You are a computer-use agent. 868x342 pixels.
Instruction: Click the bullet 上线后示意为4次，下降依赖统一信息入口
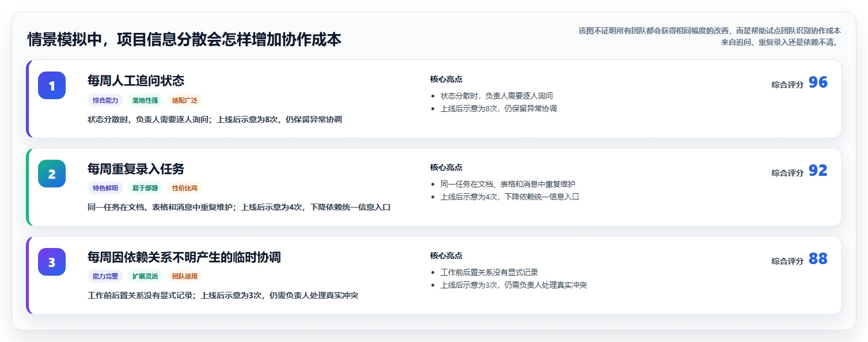pyautogui.click(x=510, y=197)
